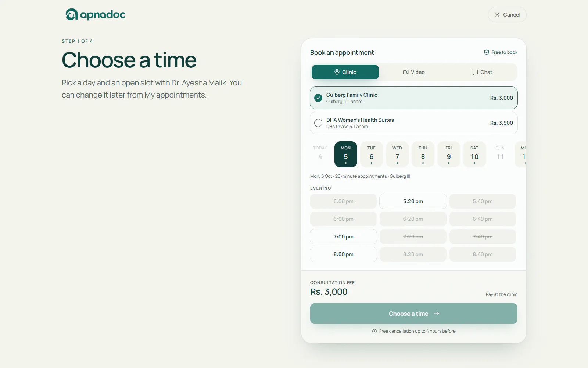Switch to the Chat consultation tab
The width and height of the screenshot is (588, 368).
(482, 72)
